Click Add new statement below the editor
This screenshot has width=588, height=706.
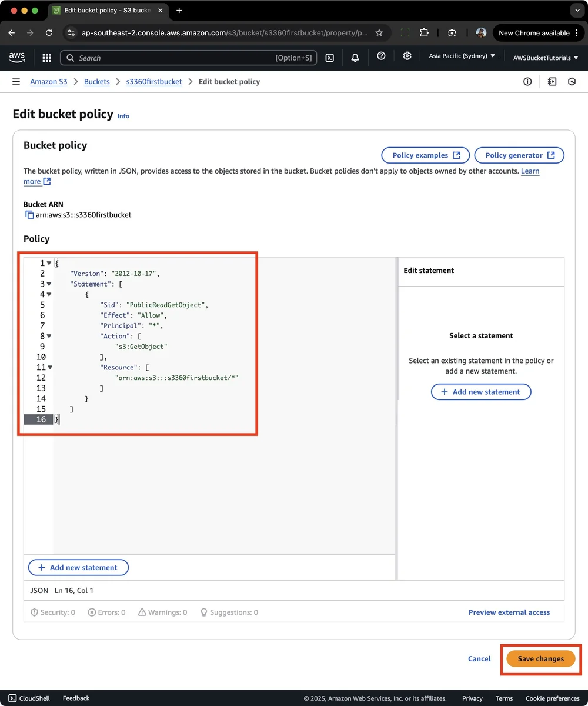78,568
